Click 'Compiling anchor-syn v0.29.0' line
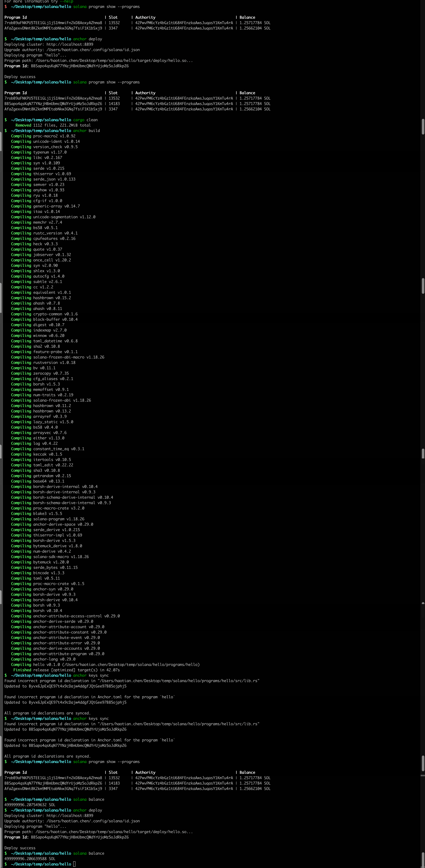This screenshot has width=425, height=868. [42, 589]
